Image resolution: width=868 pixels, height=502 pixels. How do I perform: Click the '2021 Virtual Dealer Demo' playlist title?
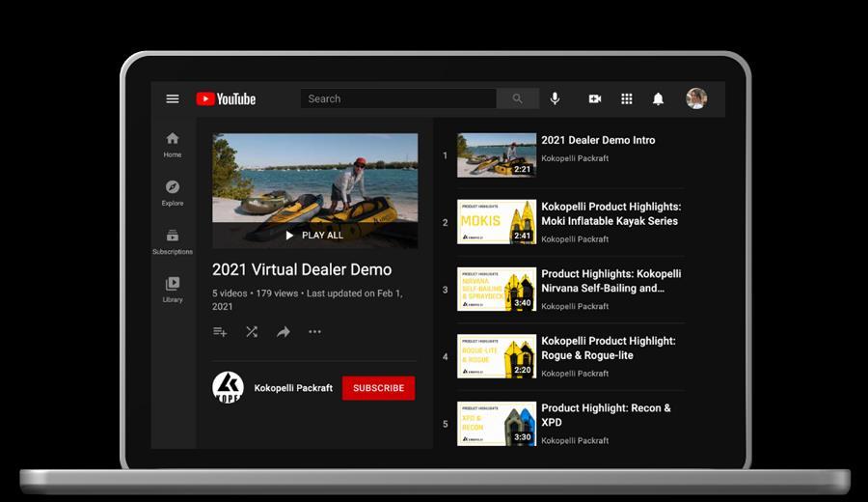[302, 270]
